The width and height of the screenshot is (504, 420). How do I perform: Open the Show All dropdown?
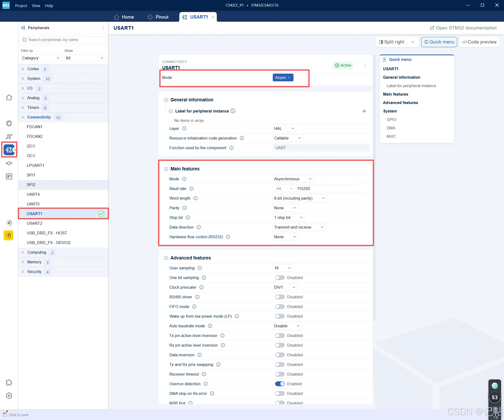pos(85,58)
